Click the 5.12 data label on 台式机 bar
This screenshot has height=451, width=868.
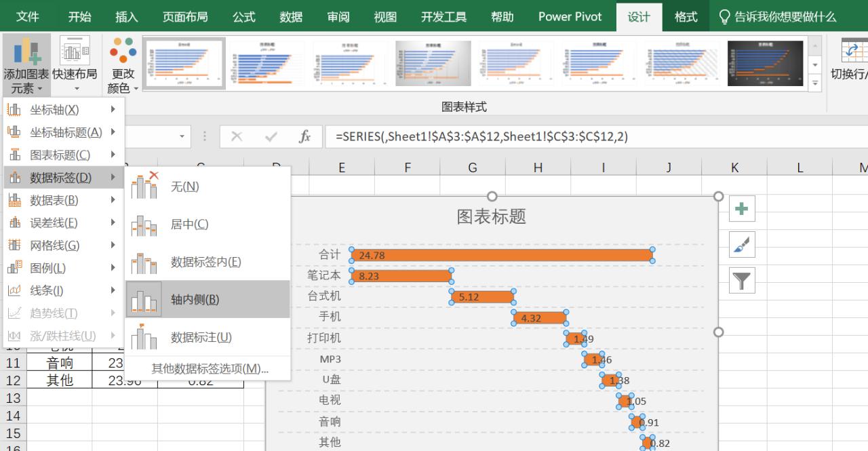tap(469, 297)
